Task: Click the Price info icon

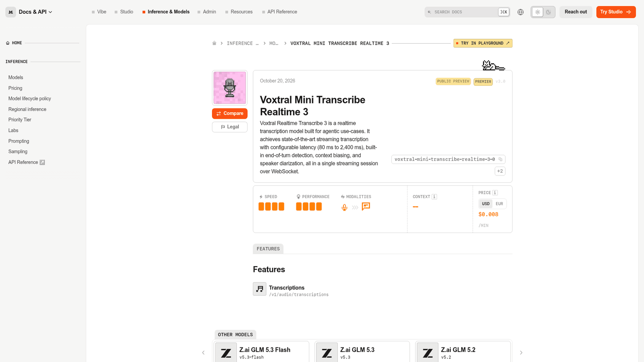Action: [495, 193]
